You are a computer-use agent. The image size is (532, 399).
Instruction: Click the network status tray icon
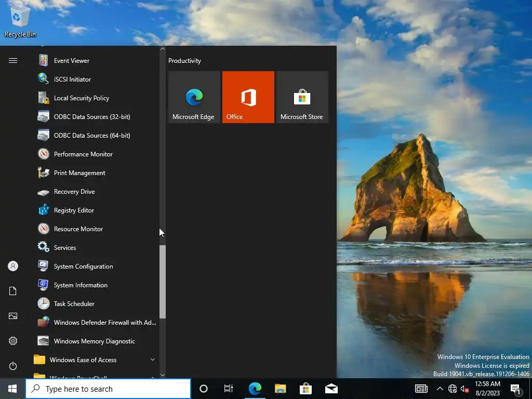point(453,389)
